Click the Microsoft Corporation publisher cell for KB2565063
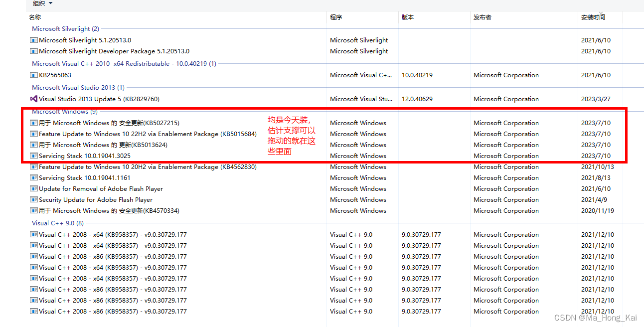 click(506, 75)
